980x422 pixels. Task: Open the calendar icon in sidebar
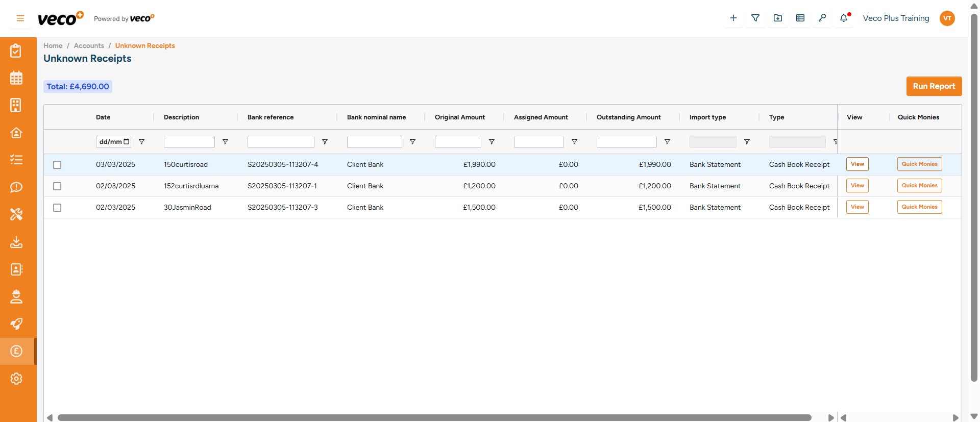click(16, 78)
